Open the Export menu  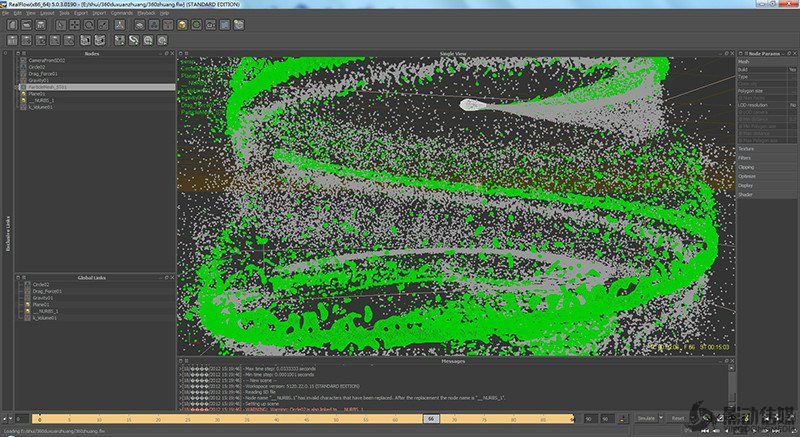point(83,13)
